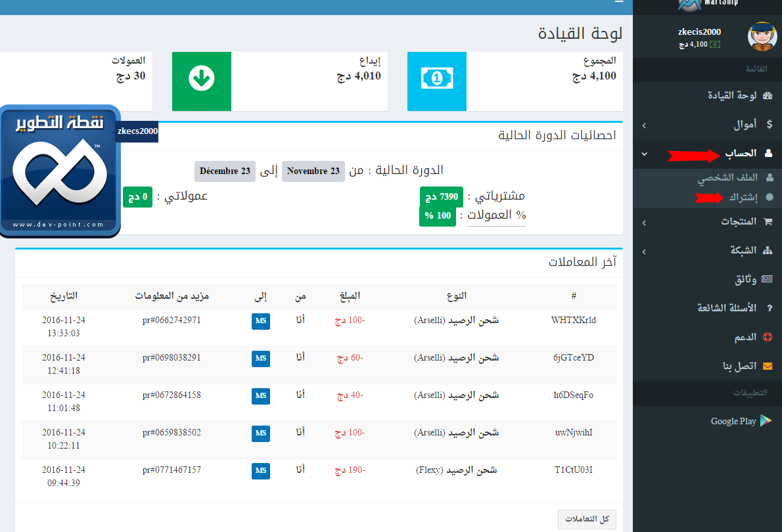Open the اتصل بنا menu item
Screen dimensions: 782x532
point(708,366)
